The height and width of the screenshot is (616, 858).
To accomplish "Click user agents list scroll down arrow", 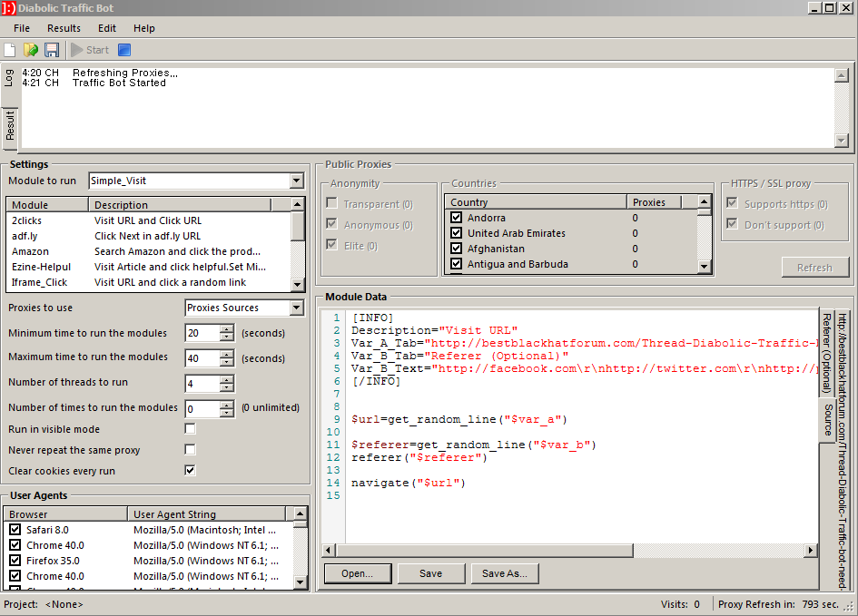I will pyautogui.click(x=300, y=582).
